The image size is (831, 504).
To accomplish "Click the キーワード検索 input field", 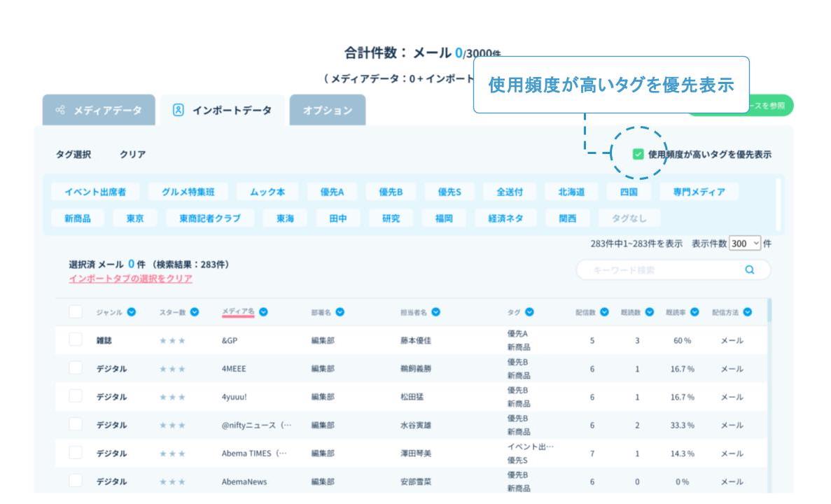I will (x=658, y=270).
